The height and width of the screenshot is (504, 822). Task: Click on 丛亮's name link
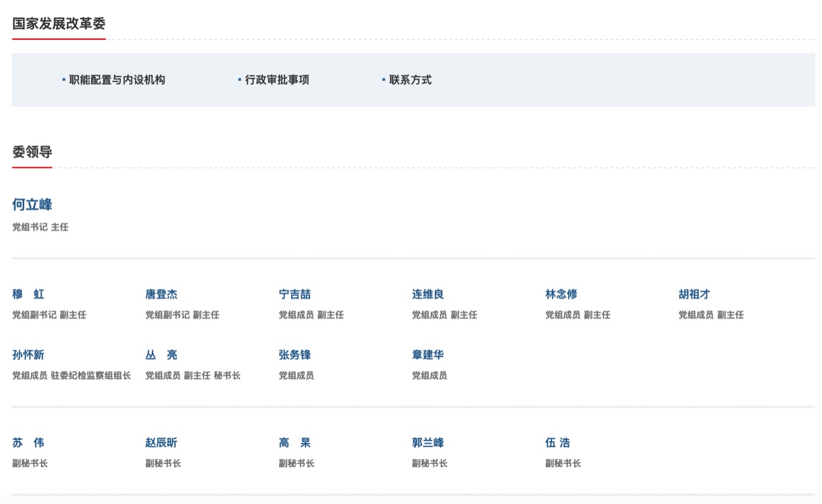161,355
